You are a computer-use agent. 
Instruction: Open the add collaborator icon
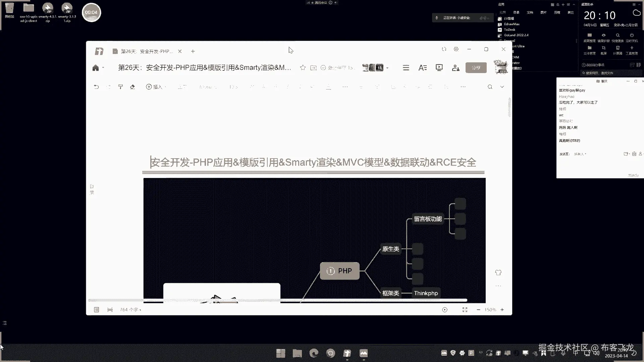455,68
